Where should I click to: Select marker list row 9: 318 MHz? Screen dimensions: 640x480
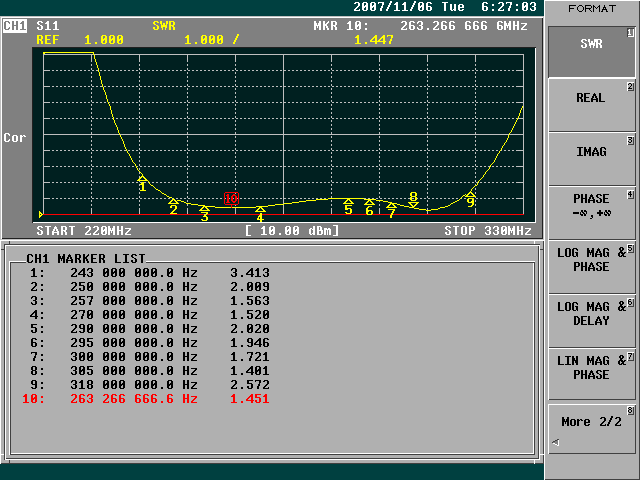(x=149, y=385)
